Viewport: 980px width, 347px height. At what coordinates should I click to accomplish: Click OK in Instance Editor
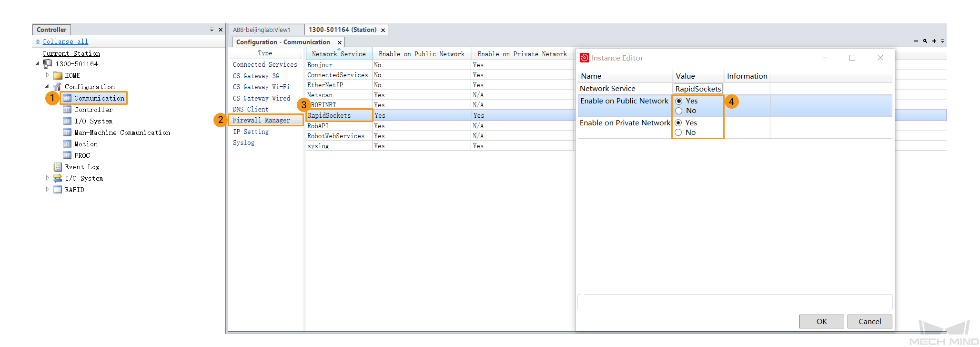pos(822,321)
